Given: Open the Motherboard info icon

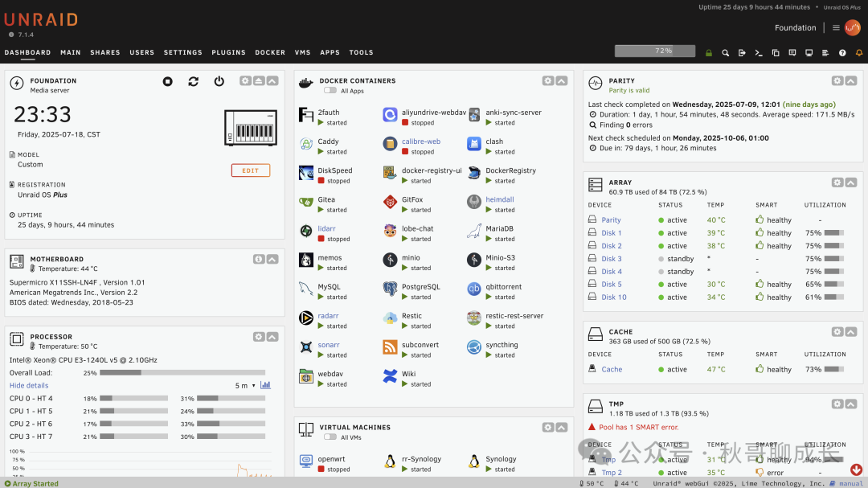Looking at the screenshot, I should [259, 259].
